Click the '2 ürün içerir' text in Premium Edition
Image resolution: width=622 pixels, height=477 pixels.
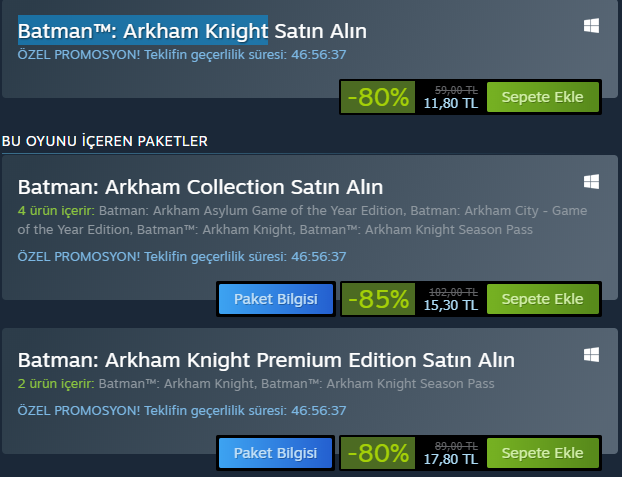point(56,384)
